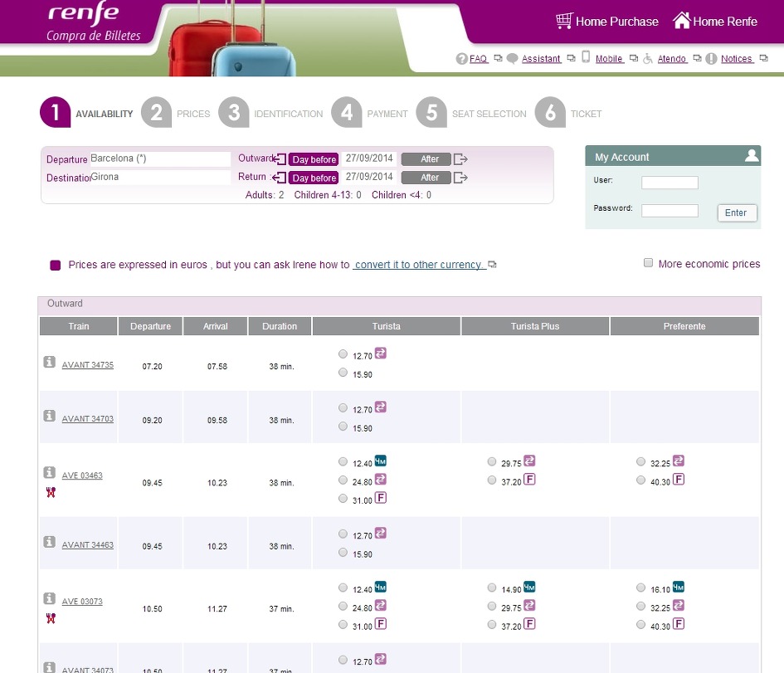The image size is (784, 673).
Task: Click arrow icon before Return 'Day before'
Action: pyautogui.click(x=280, y=178)
